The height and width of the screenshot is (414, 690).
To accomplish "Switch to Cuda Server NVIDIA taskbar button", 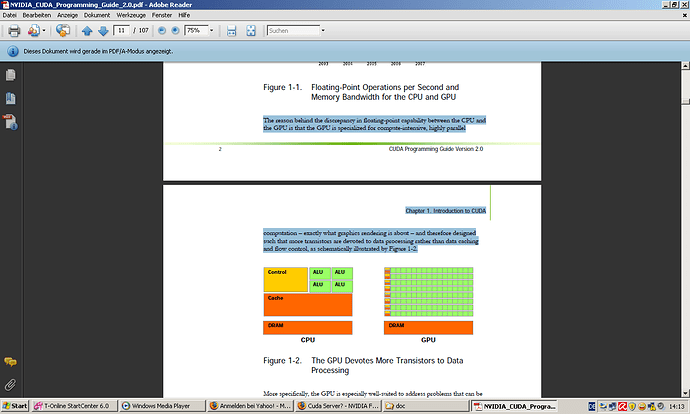I will click(338, 406).
